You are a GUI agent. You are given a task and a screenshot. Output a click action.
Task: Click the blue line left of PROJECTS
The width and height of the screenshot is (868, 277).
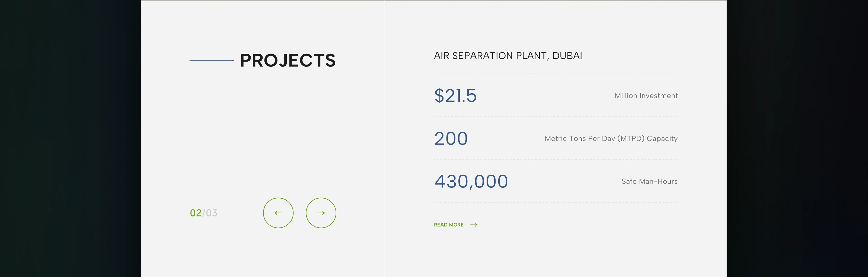[x=212, y=60]
